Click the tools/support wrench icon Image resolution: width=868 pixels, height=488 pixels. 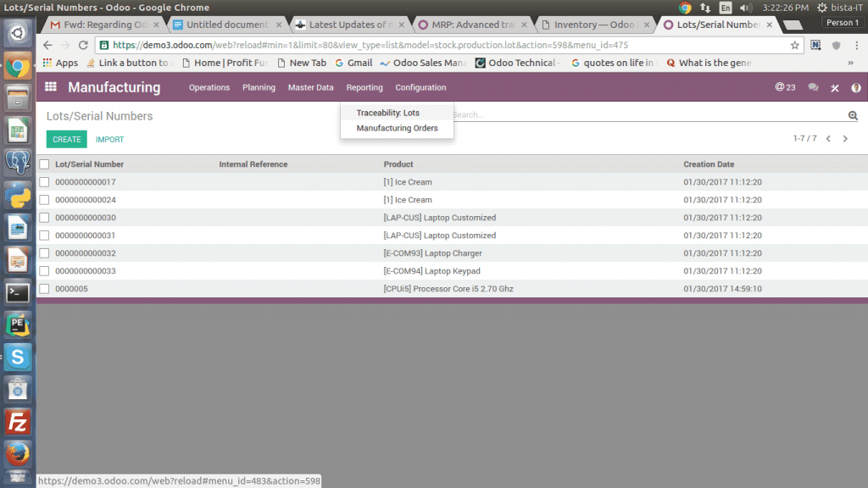[x=833, y=87]
